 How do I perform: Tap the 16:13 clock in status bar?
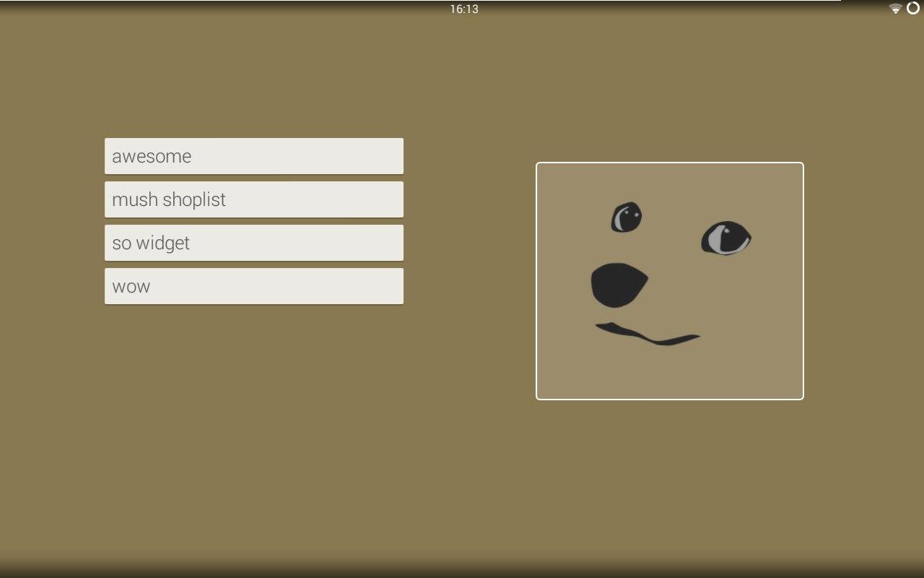tap(464, 9)
